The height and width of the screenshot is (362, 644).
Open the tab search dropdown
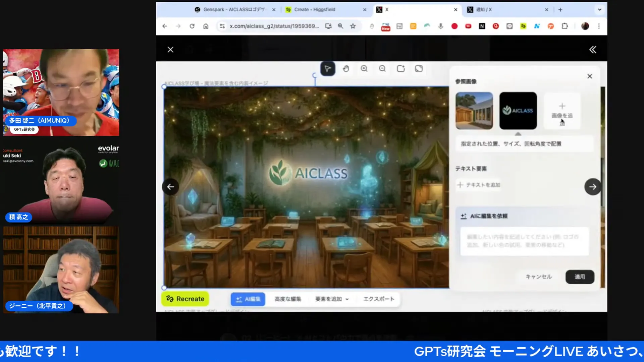point(599,10)
